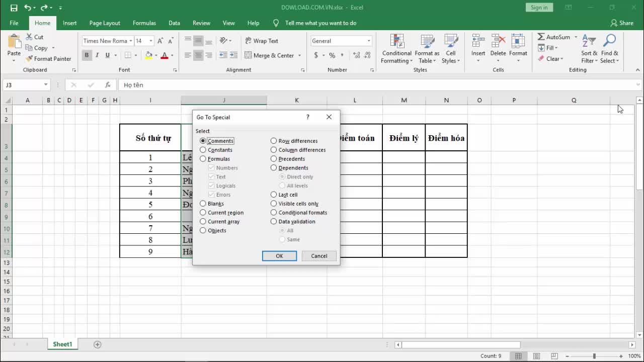
Task: Expand Merge & Center dropdown arrow
Action: tap(300, 55)
